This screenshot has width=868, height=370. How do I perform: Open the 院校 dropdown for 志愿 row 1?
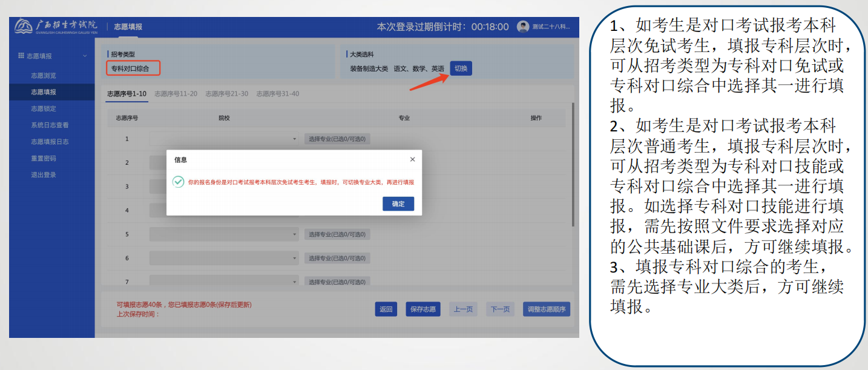point(224,139)
